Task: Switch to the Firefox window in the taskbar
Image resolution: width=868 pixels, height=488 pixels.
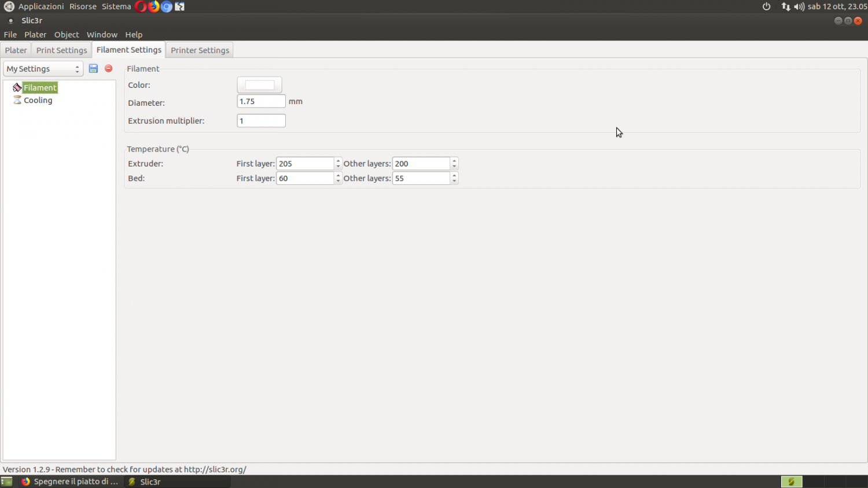Action: coord(70,482)
